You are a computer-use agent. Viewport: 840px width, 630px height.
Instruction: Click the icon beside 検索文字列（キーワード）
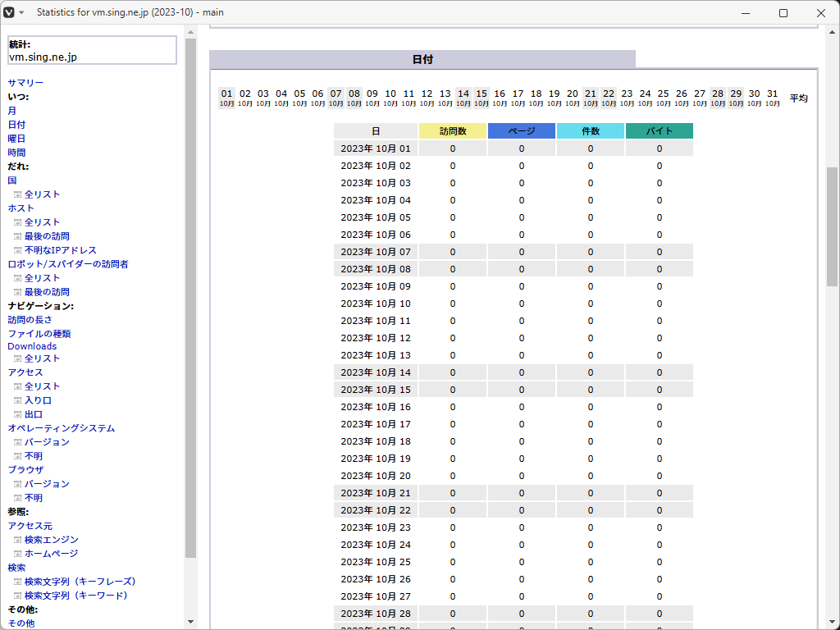pyautogui.click(x=17, y=596)
